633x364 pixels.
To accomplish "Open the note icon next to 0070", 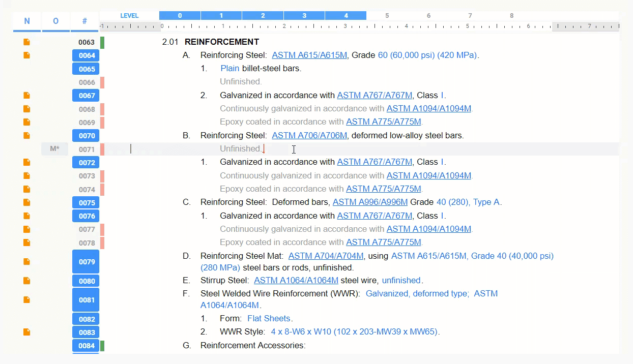I will tap(27, 135).
